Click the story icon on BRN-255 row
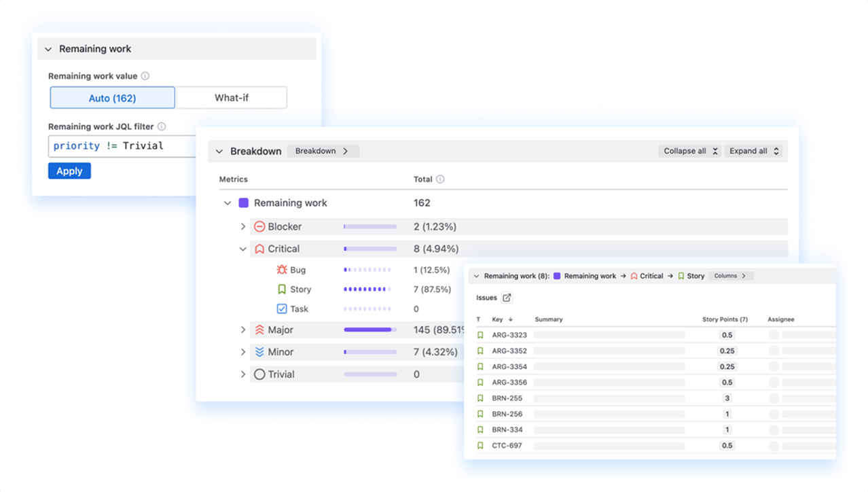The height and width of the screenshot is (492, 868). click(480, 398)
